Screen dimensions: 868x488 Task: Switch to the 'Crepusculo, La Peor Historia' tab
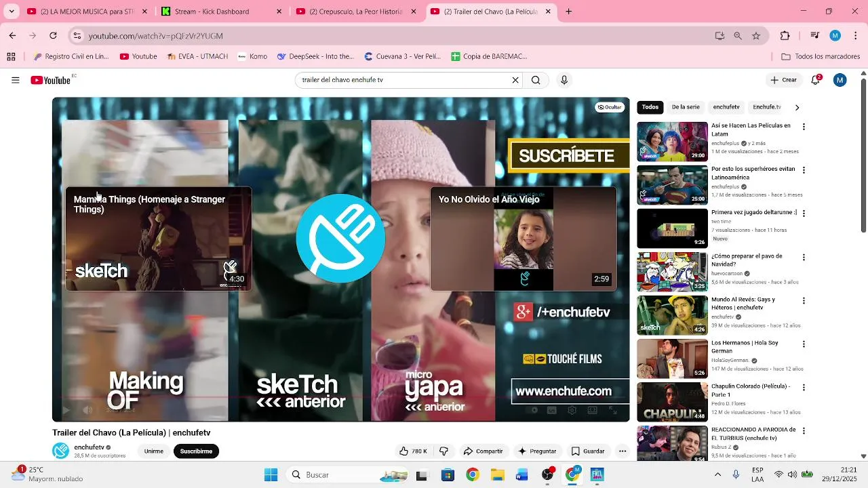tap(357, 12)
